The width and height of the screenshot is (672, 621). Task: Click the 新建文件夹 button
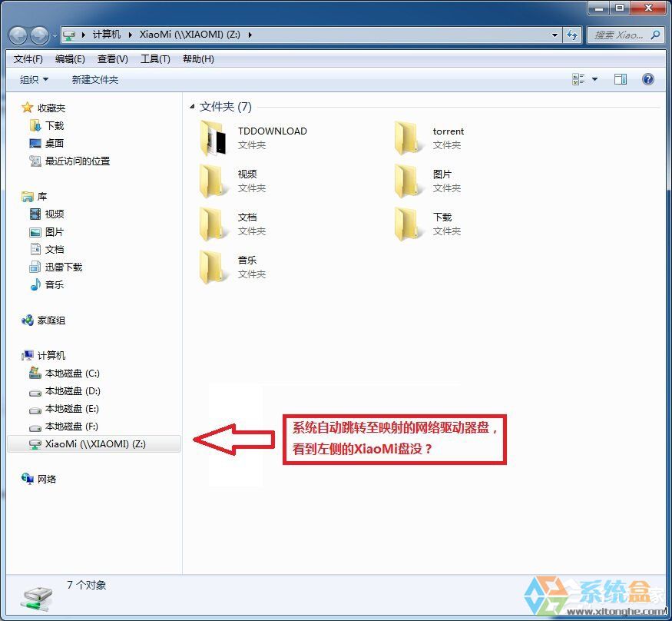95,79
